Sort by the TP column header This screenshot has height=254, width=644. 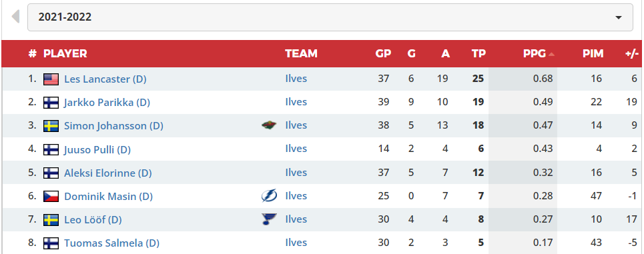(x=478, y=53)
